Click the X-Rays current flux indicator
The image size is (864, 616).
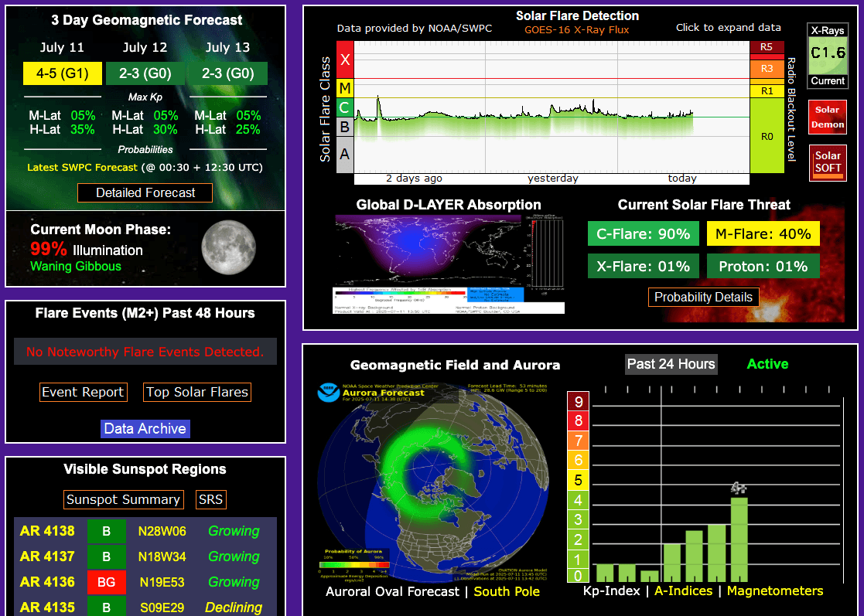coord(827,55)
